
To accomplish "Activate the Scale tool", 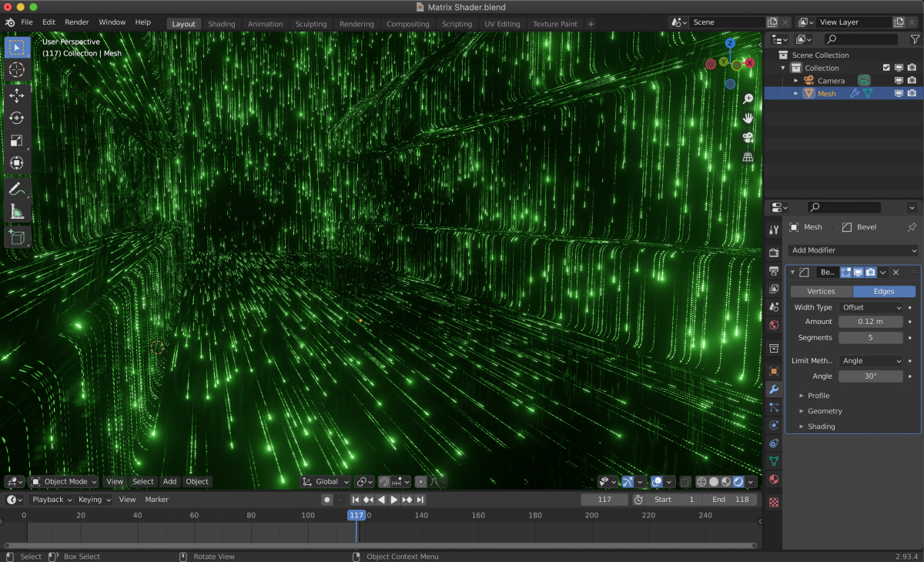I will (17, 140).
